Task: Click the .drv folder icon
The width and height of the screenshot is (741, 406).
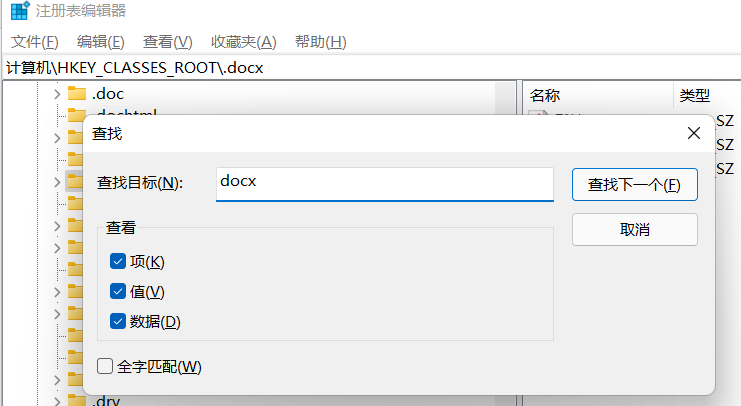Action: point(77,401)
